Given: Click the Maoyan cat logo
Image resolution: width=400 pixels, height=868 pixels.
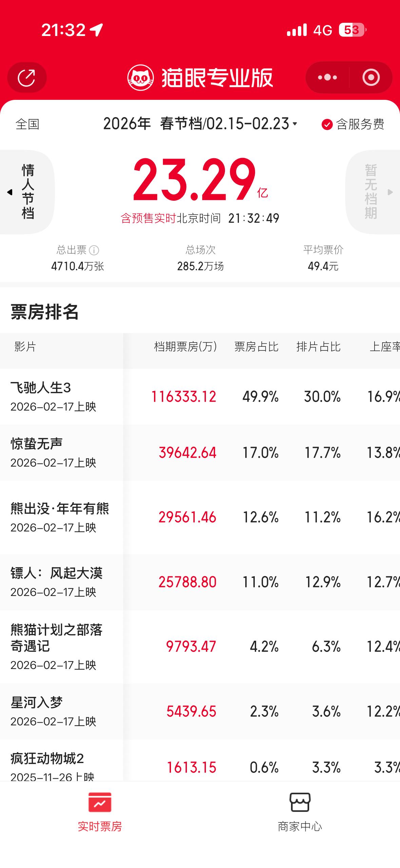Looking at the screenshot, I should pos(141,77).
